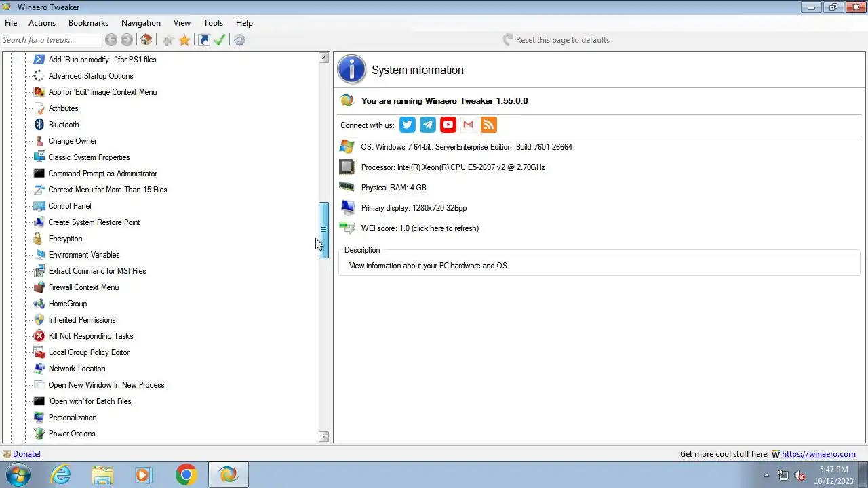
Task: Select the HomeGroup tweak
Action: [68, 304]
